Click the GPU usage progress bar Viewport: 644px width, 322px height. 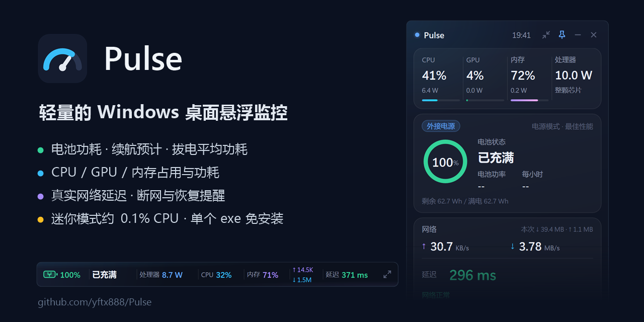point(485,100)
